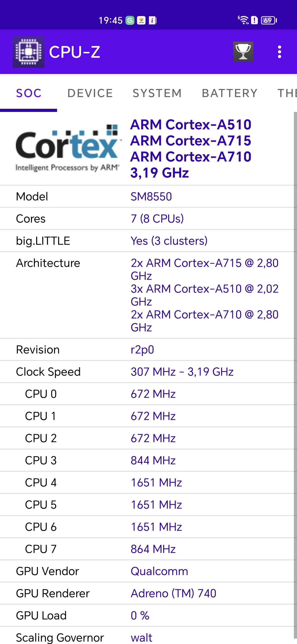Tap the CPU-Z chip logo icon

pos(29,52)
